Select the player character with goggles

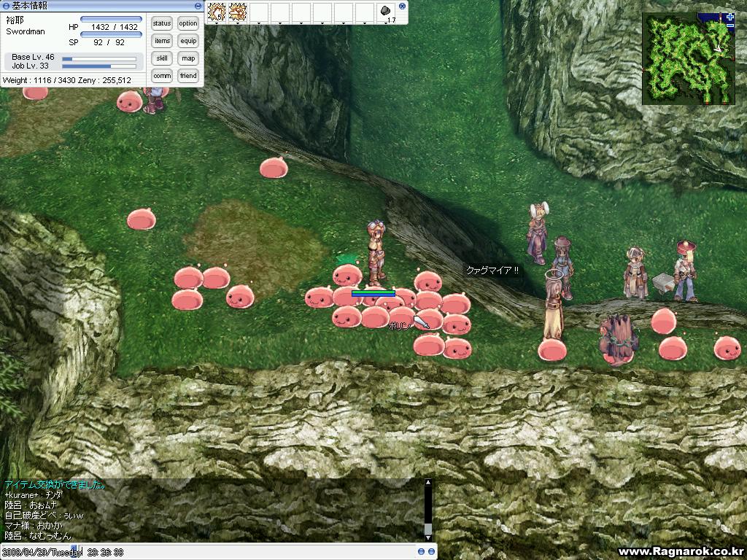376,252
